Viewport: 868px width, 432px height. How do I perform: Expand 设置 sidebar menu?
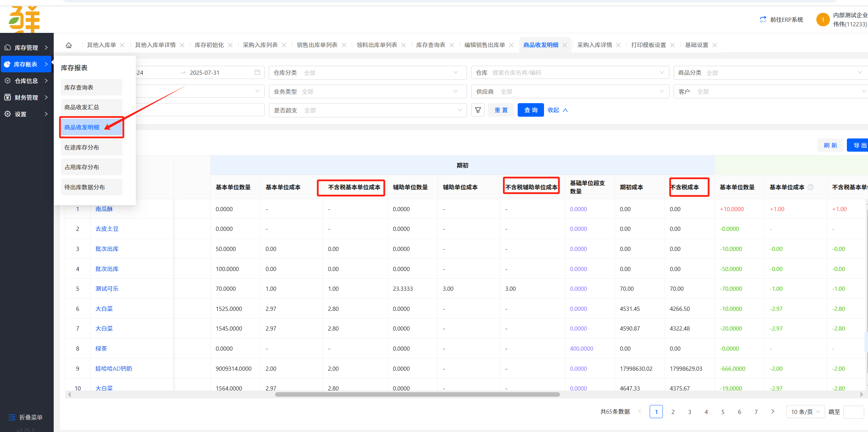click(x=26, y=114)
